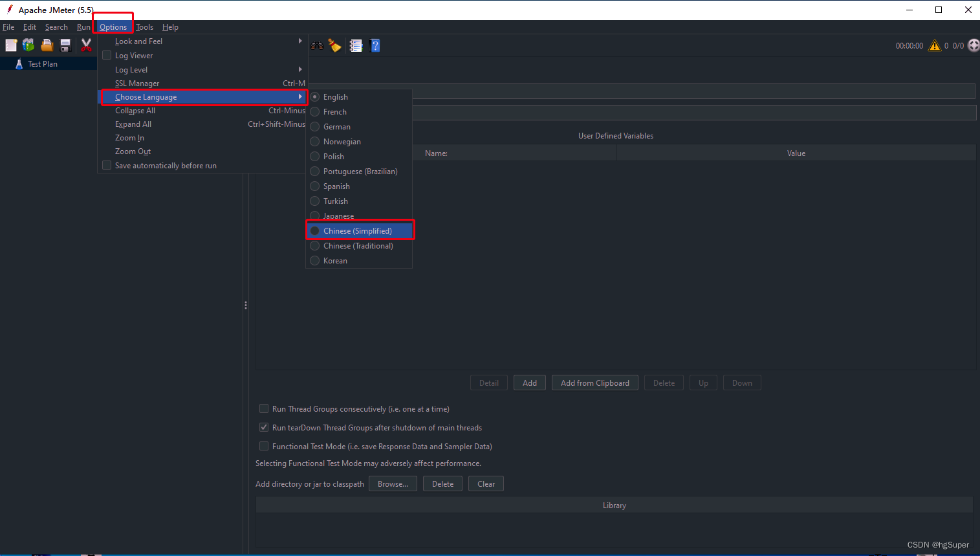This screenshot has width=980, height=556.
Task: Click the Open file folder icon
Action: (47, 45)
